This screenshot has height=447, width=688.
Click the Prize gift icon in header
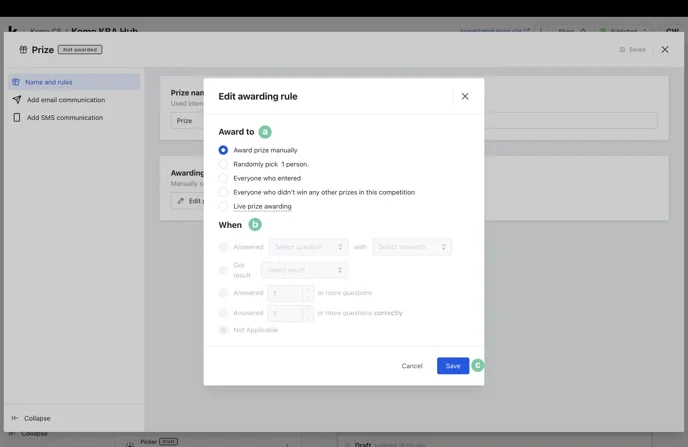click(23, 50)
